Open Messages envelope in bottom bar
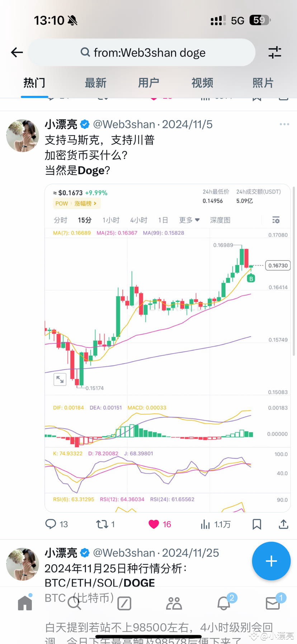297x644 pixels. click(273, 603)
